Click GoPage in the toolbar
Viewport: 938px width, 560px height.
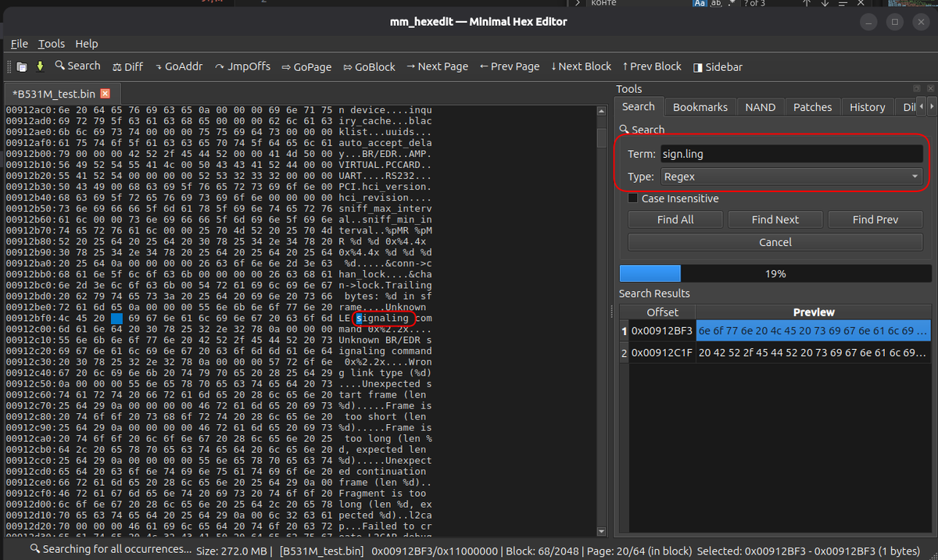point(306,66)
